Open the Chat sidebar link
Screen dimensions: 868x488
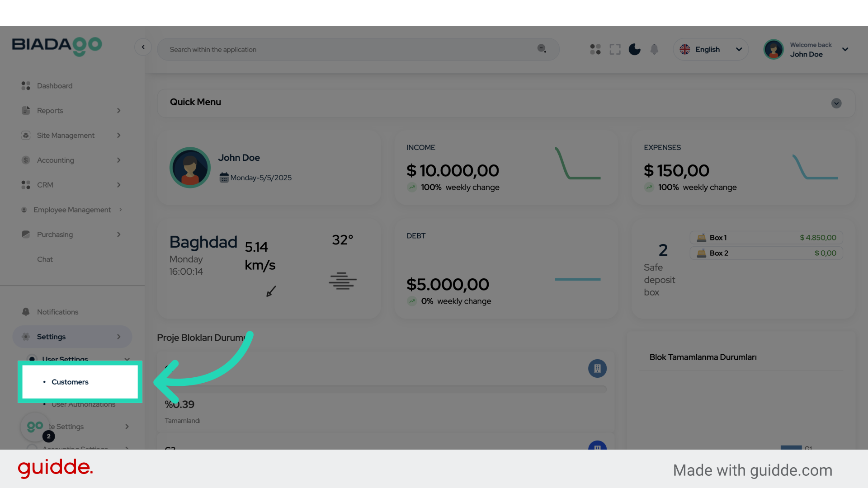45,259
